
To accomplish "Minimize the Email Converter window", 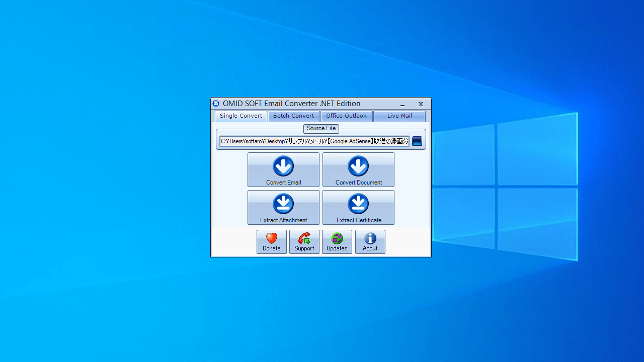I will click(x=403, y=104).
